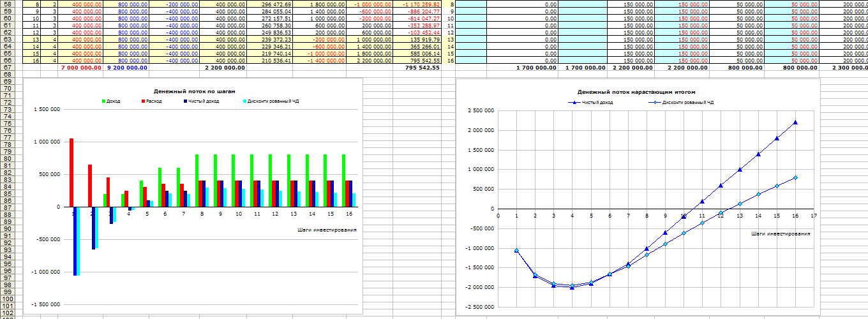Click x-axis label 0 in line chart

pyautogui.click(x=497, y=215)
